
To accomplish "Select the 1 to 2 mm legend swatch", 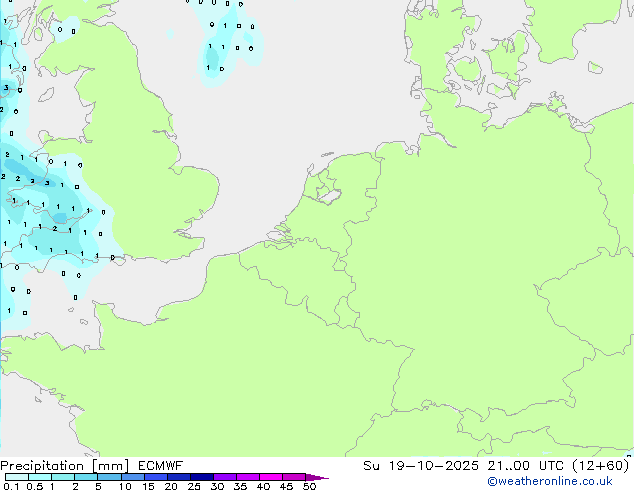I will 63,477.
